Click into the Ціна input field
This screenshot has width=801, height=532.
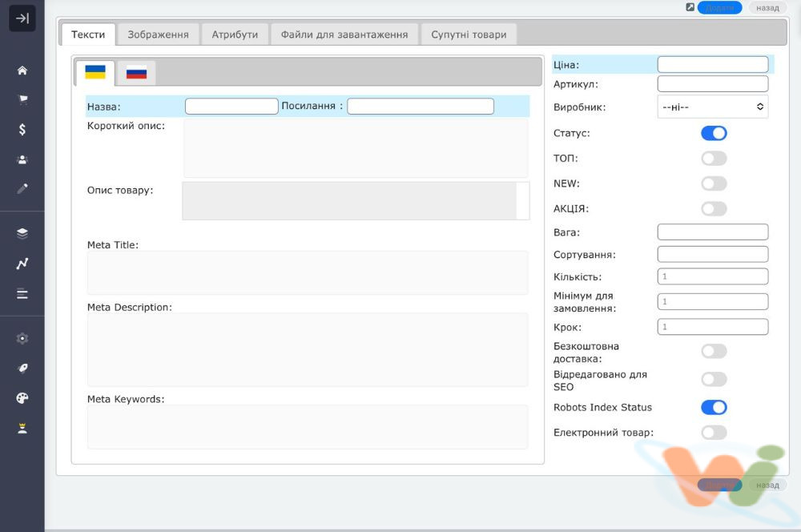[712, 65]
